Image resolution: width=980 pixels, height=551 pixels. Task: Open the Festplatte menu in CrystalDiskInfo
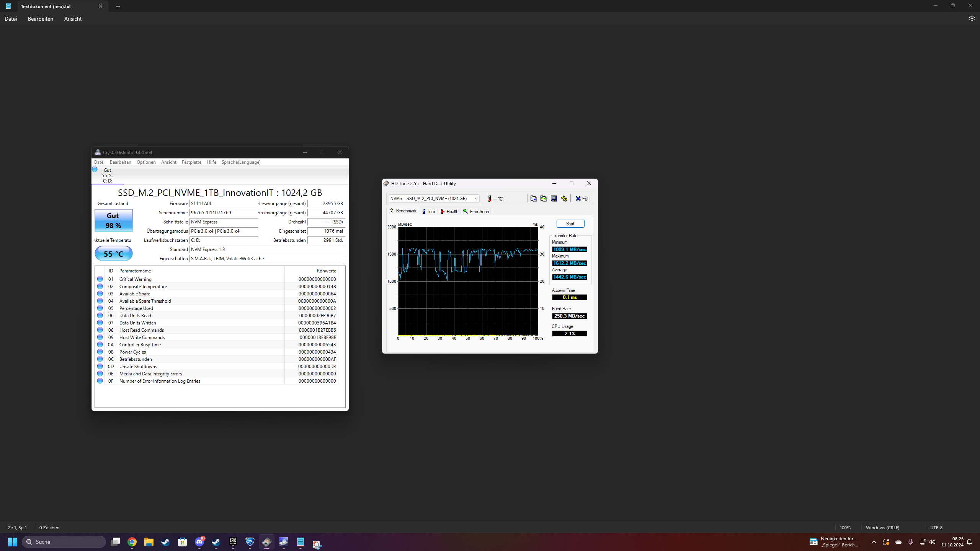tap(191, 162)
